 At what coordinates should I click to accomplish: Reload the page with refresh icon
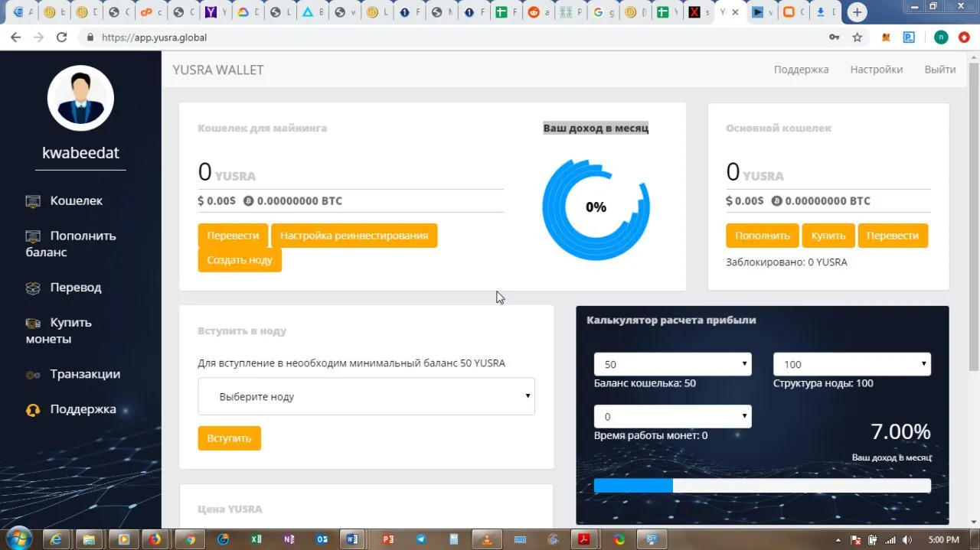[x=62, y=37]
